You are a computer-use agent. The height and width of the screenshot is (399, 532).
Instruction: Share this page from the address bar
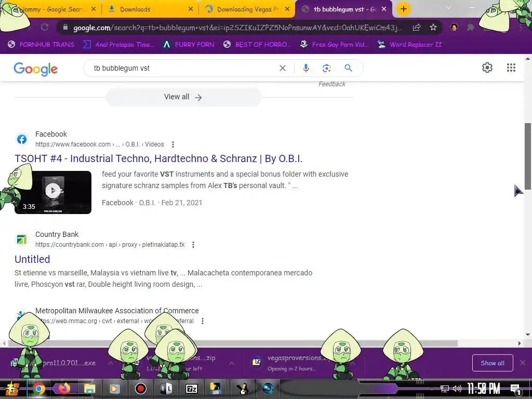(x=417, y=28)
